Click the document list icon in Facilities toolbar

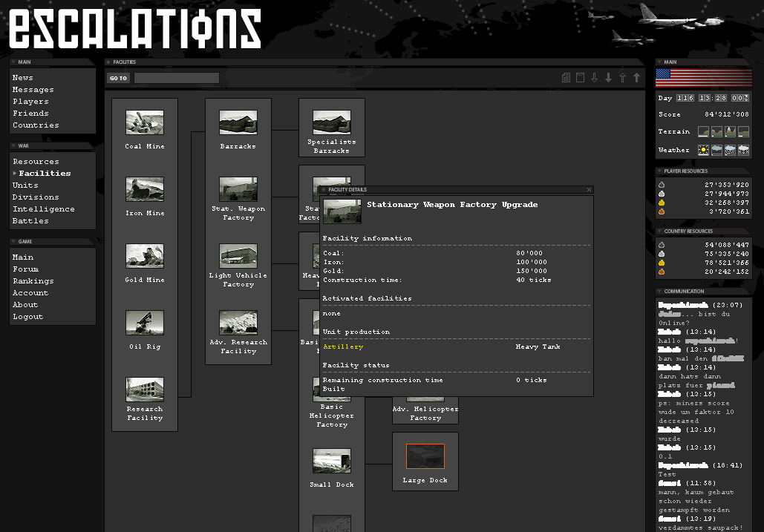(x=567, y=78)
